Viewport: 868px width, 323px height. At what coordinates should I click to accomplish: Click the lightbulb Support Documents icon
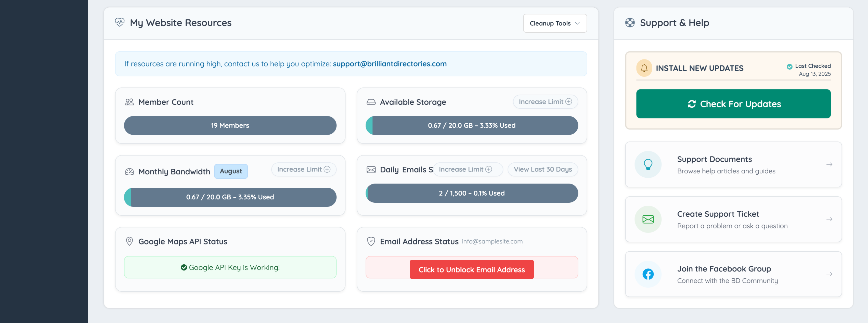648,164
